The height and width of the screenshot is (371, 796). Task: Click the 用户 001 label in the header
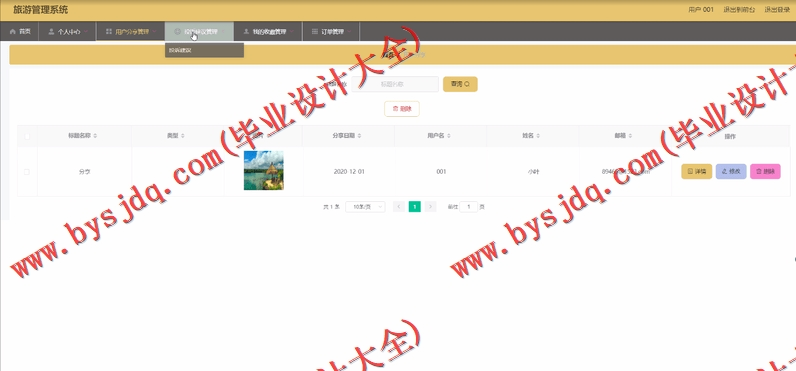pos(701,10)
